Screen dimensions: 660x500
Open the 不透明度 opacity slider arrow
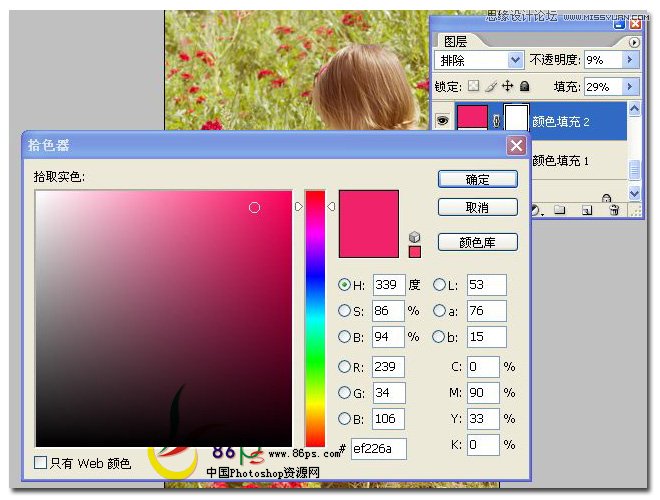pos(630,60)
